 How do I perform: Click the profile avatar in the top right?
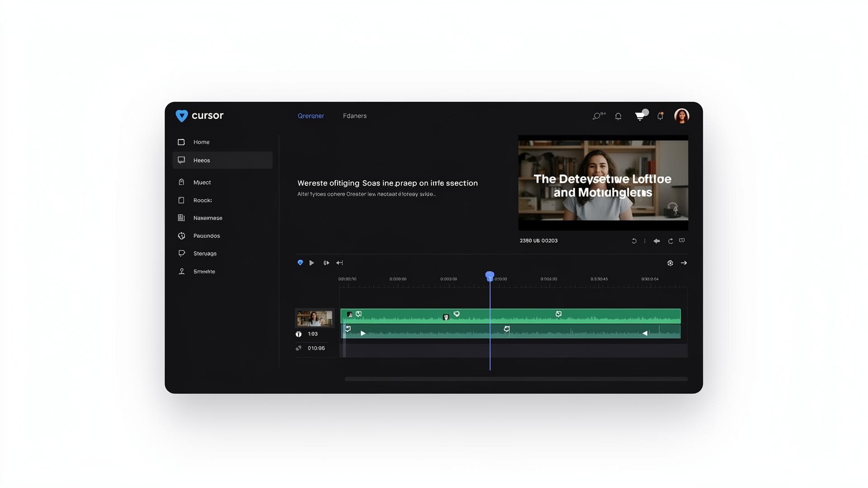tap(682, 116)
